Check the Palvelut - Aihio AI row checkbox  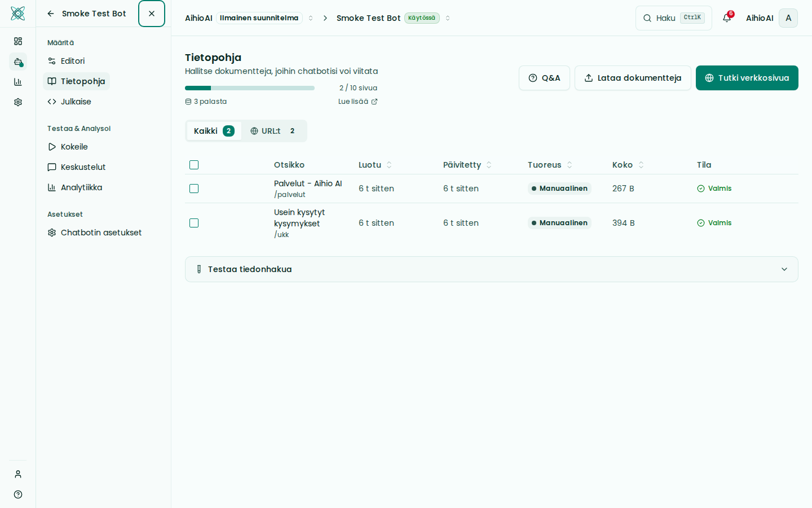[x=194, y=189]
